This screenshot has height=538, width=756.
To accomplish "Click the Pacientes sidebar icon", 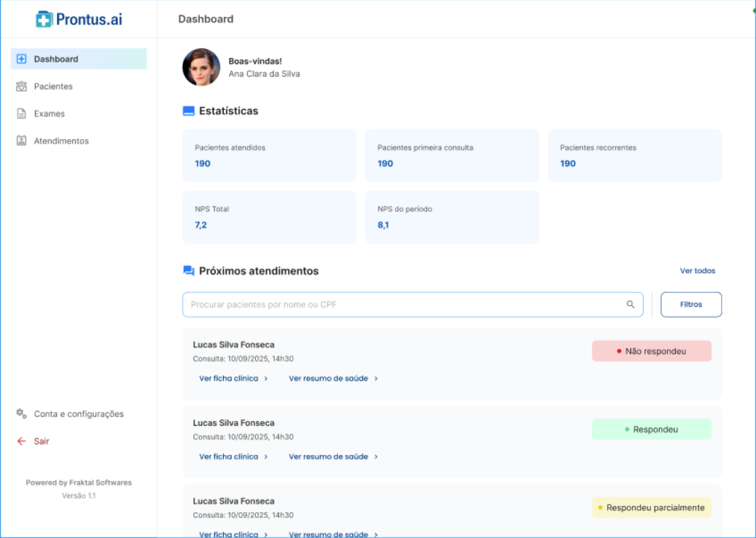I will pyautogui.click(x=22, y=86).
